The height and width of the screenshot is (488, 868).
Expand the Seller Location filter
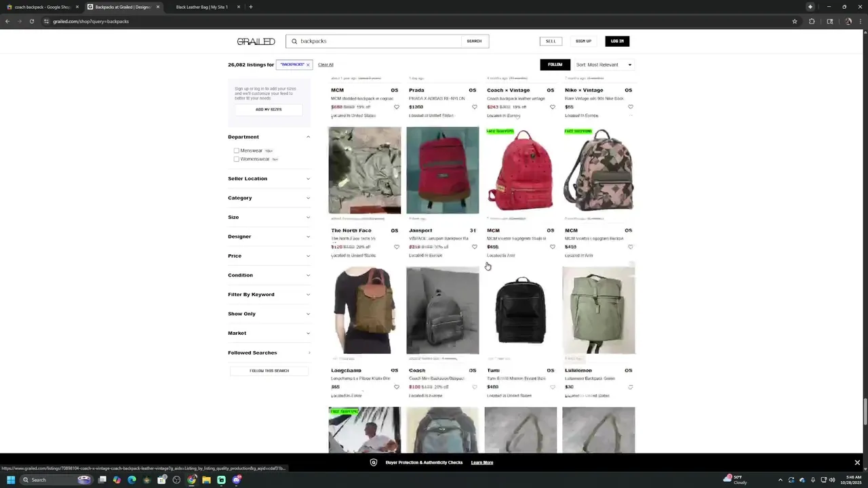coord(269,179)
